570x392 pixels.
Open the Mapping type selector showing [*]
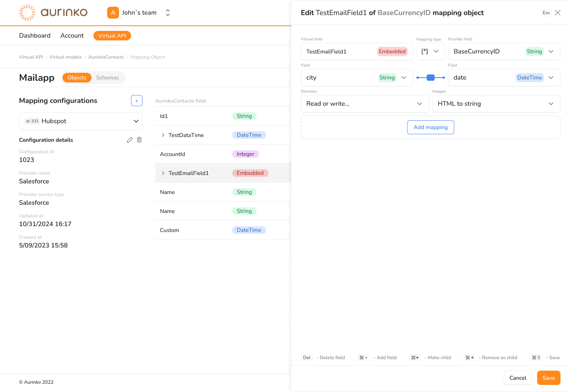click(x=430, y=51)
